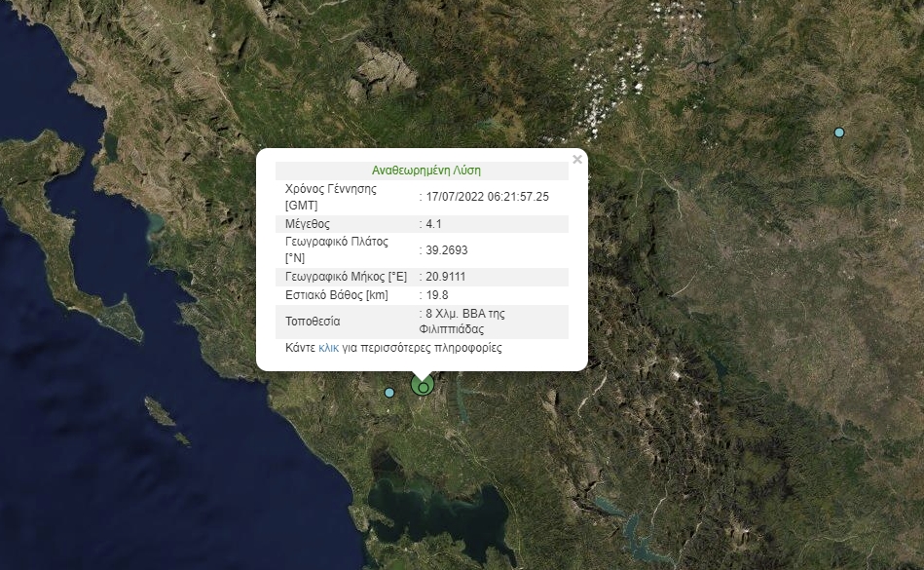The height and width of the screenshot is (570, 924).
Task: Click the 'Εστιακό Βάθος [km]' label
Action: click(x=337, y=294)
